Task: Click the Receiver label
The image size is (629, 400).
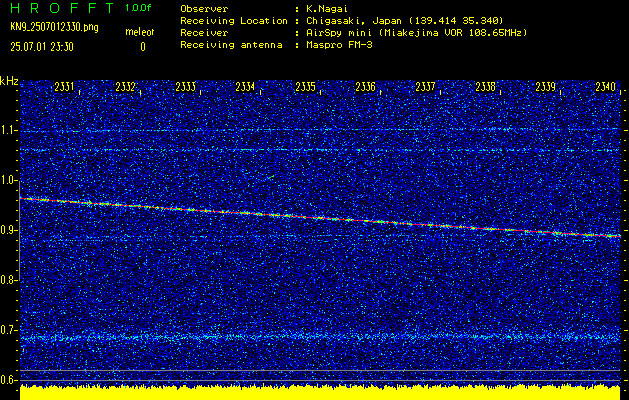Action: click(204, 33)
